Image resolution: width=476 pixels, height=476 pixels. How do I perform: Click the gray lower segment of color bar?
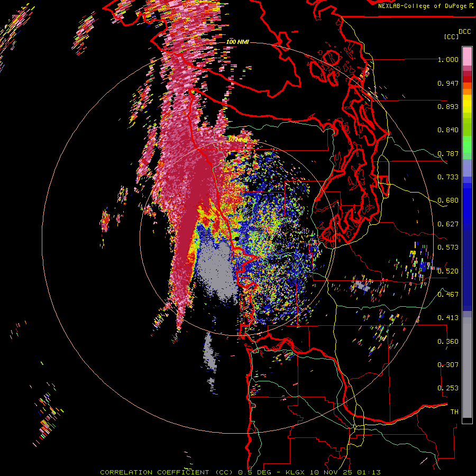click(x=467, y=368)
